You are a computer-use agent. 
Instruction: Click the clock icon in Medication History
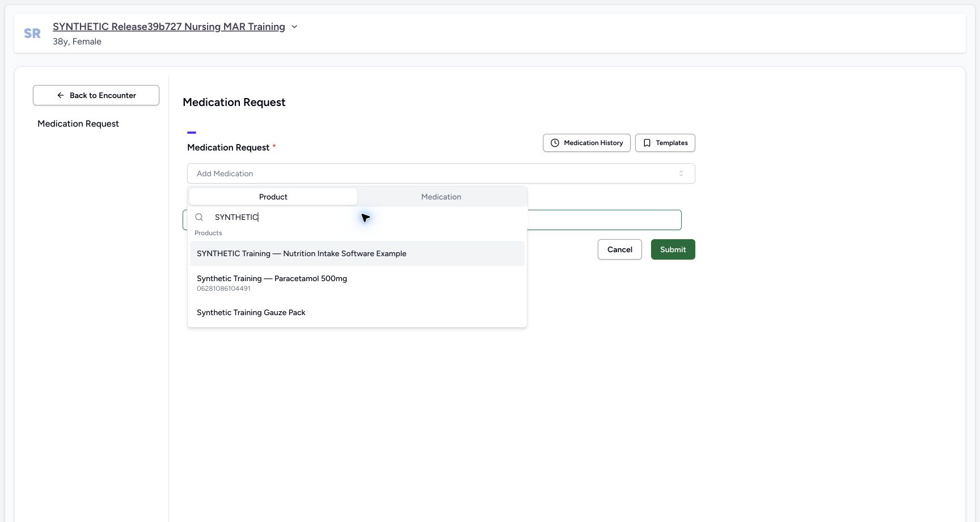pyautogui.click(x=555, y=143)
